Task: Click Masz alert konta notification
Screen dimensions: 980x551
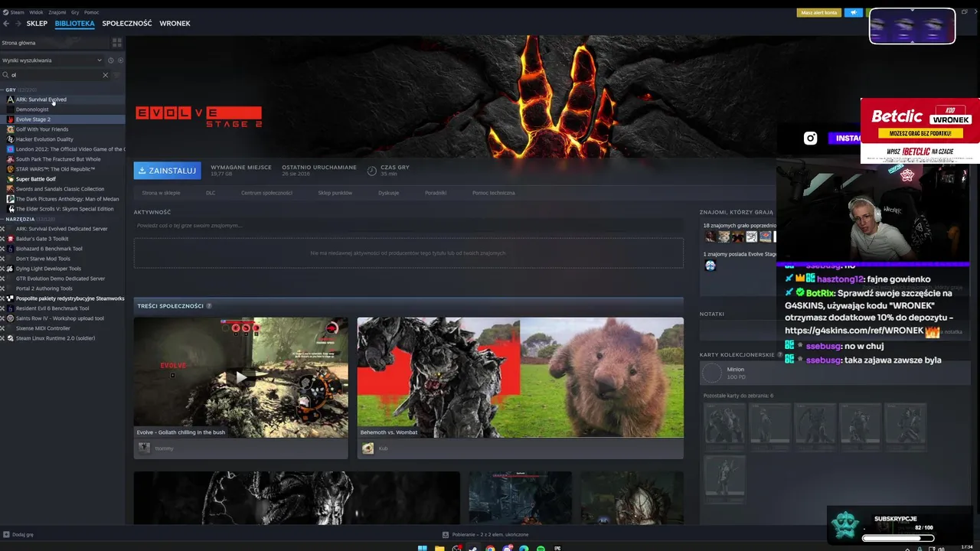Action: [x=818, y=13]
